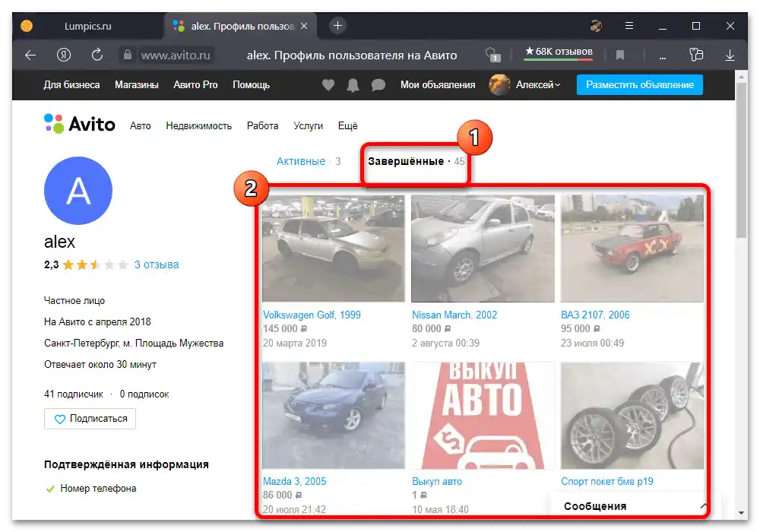Click the Подписаться button
Image resolution: width=760 pixels, height=532 pixels.
click(x=90, y=419)
